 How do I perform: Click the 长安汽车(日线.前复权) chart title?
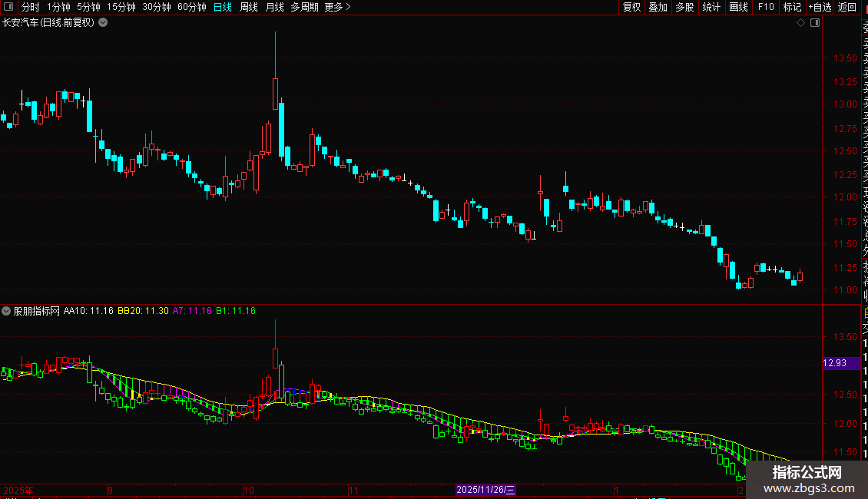[x=48, y=23]
